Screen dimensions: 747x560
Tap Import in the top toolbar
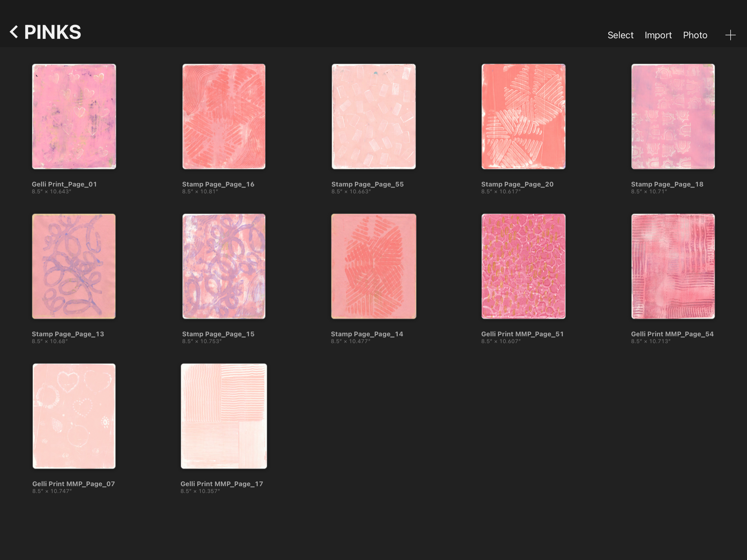(x=658, y=35)
